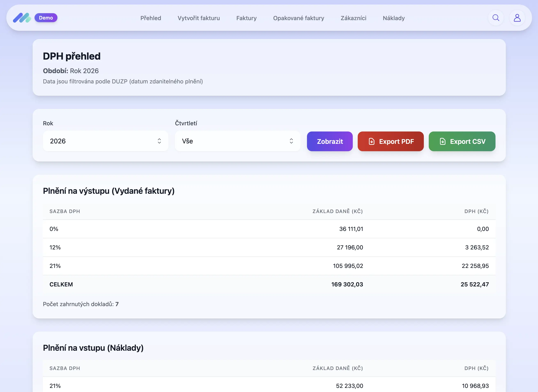Go to the Zákazníci section
538x392 pixels.
click(353, 18)
